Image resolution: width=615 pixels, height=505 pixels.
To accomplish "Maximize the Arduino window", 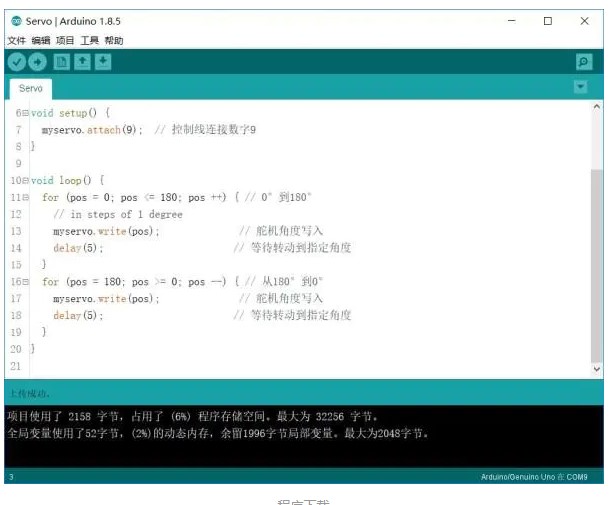I will (x=548, y=21).
